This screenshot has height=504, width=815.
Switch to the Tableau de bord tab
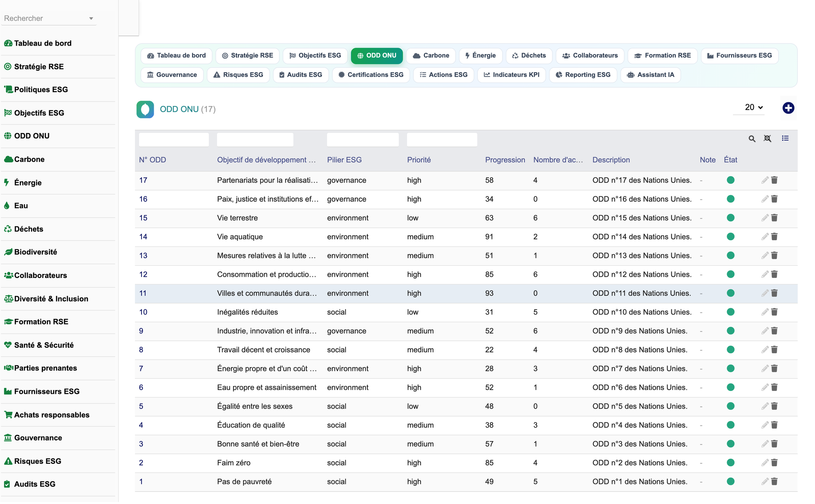click(176, 56)
